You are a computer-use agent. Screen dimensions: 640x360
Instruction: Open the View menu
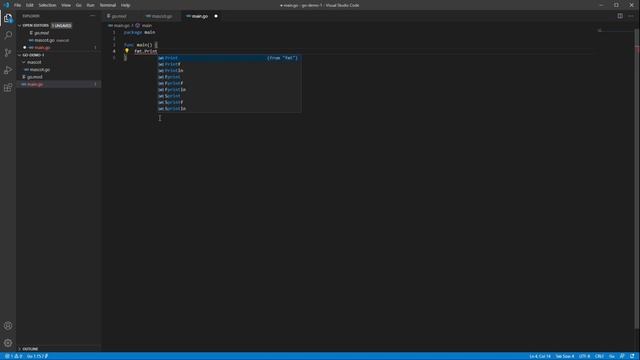point(66,5)
